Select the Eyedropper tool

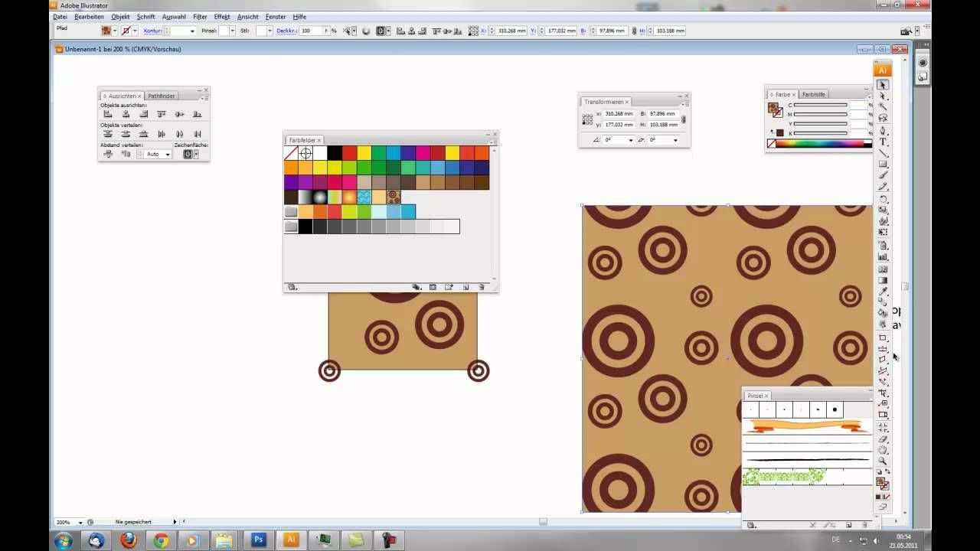883,292
